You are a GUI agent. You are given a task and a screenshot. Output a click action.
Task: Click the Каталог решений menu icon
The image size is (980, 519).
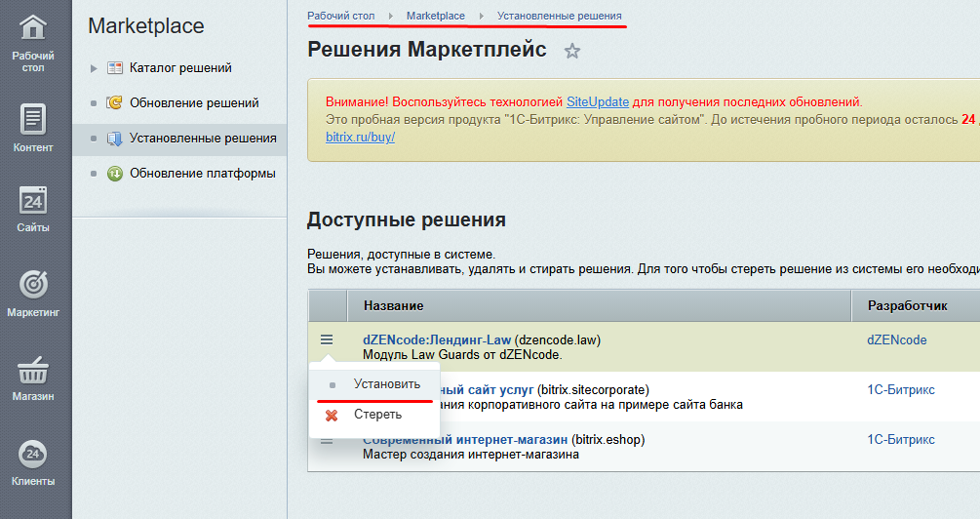115,67
